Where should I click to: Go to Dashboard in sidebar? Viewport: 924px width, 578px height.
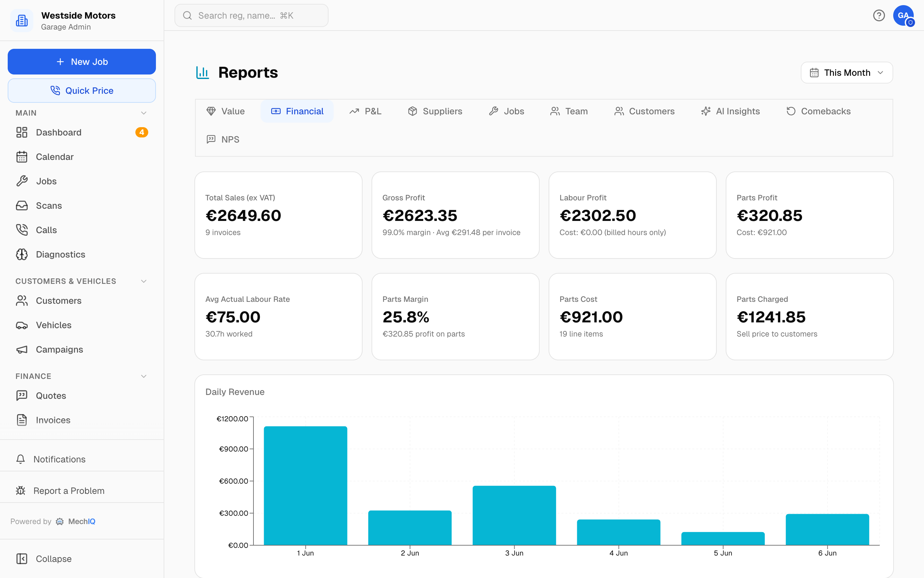pyautogui.click(x=82, y=132)
